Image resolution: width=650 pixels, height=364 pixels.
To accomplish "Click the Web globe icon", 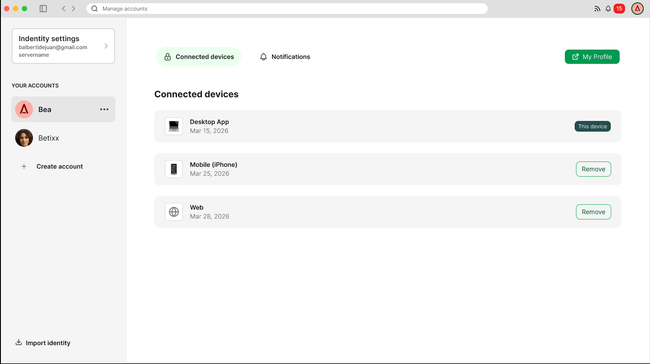I will click(174, 211).
